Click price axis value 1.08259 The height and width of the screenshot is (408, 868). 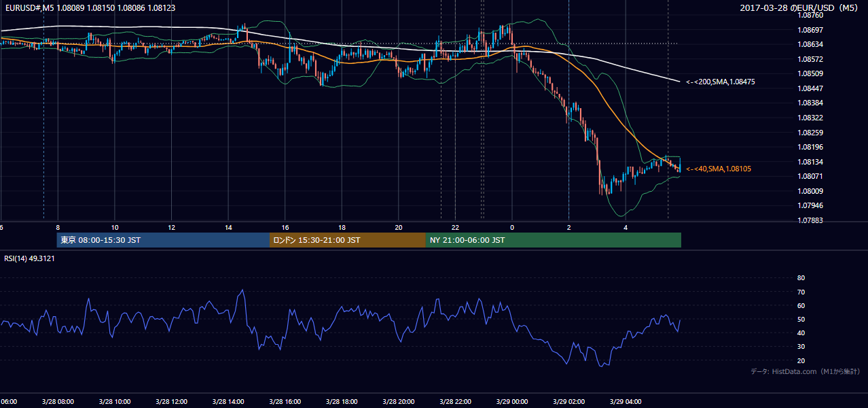[810, 133]
